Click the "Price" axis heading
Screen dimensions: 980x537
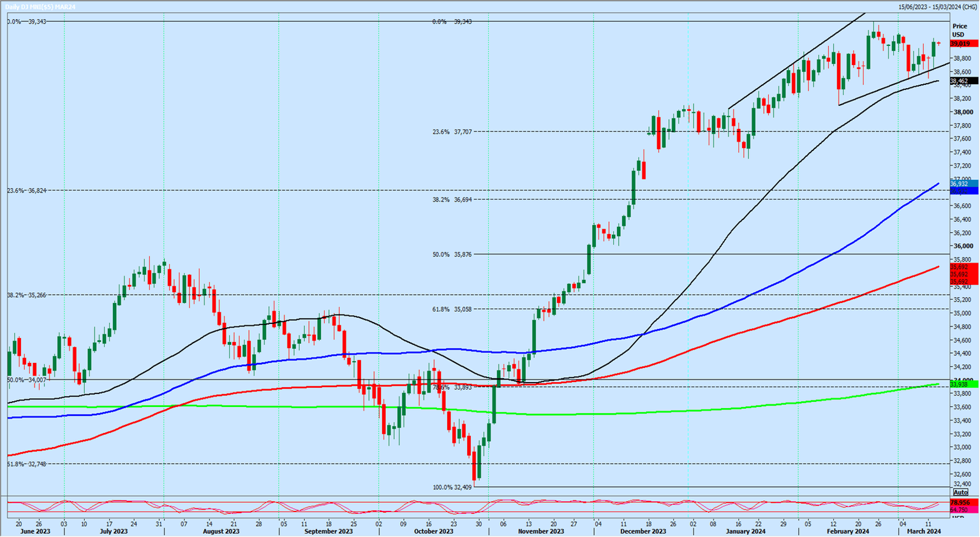[960, 27]
